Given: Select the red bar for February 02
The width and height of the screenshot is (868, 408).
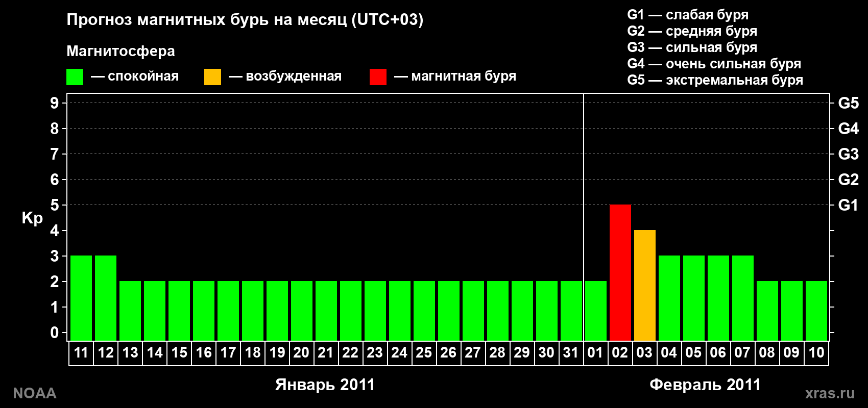Looking at the screenshot, I should coord(620,272).
